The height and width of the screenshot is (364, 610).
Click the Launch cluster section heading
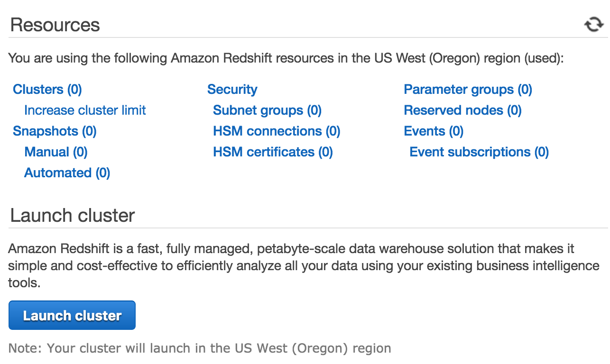click(73, 215)
